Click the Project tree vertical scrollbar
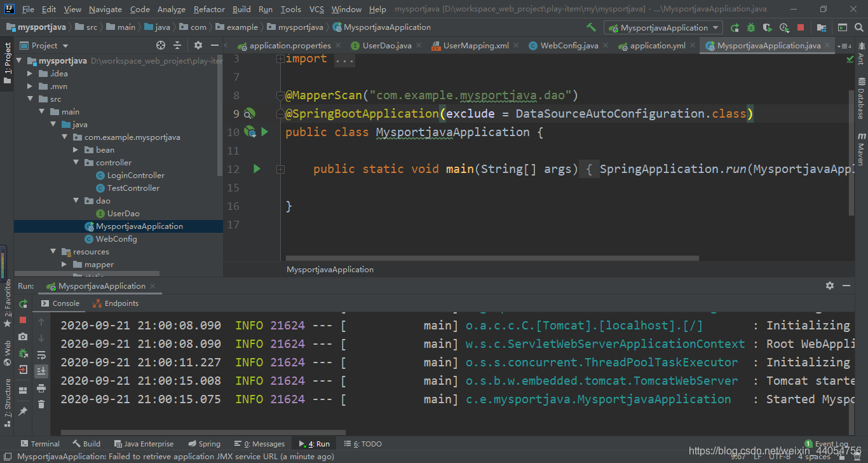 220,114
